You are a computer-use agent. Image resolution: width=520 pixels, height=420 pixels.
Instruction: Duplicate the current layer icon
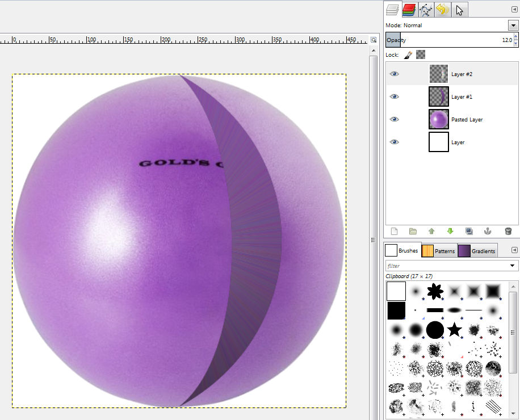coord(469,231)
